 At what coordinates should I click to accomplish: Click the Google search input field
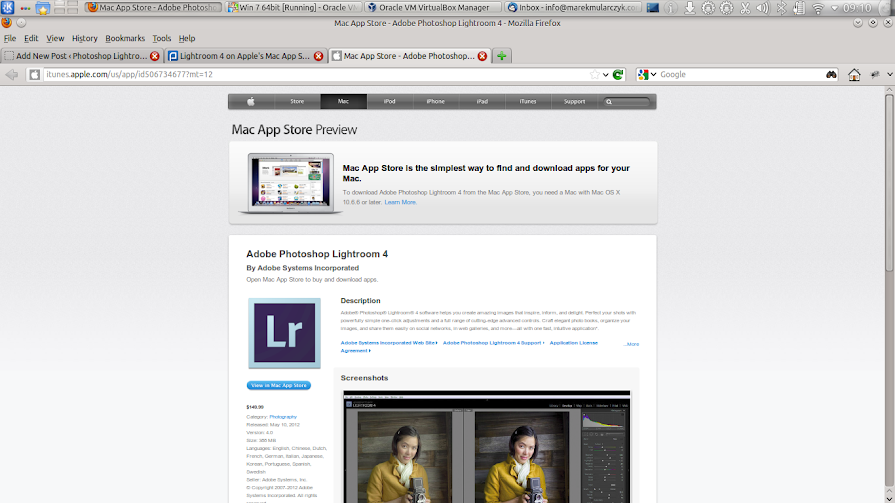(741, 75)
